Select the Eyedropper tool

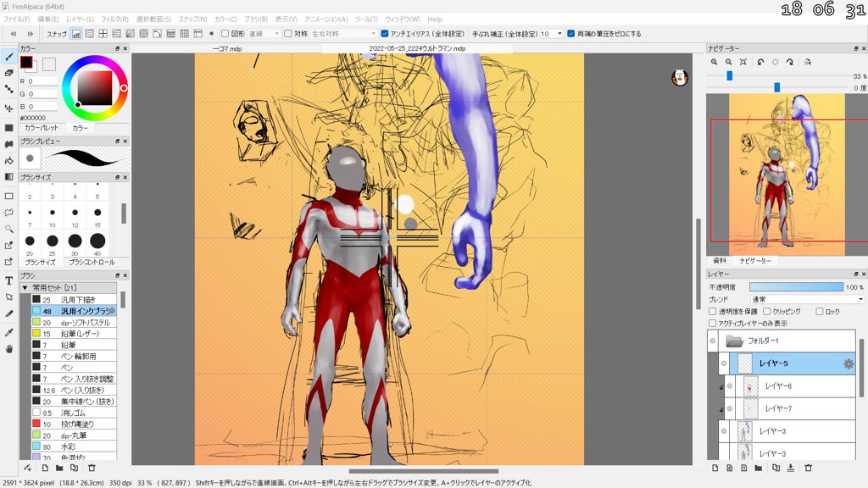point(8,332)
